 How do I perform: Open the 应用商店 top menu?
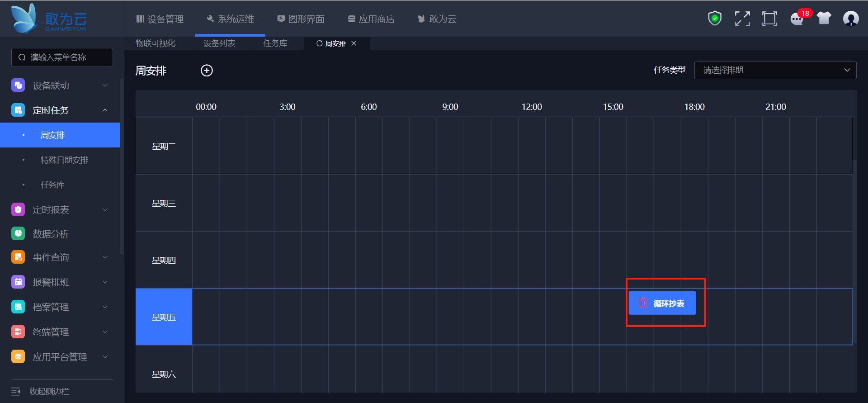(x=371, y=19)
